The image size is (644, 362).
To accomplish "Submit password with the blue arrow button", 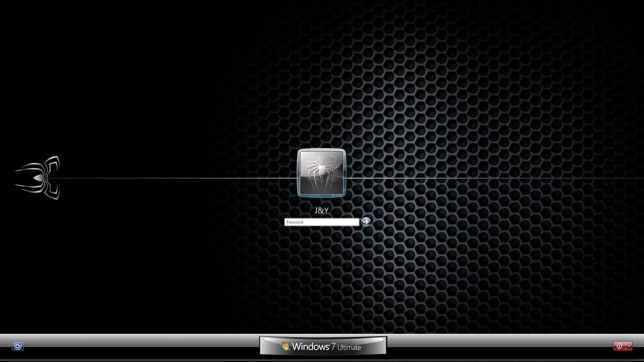I will [x=366, y=222].
